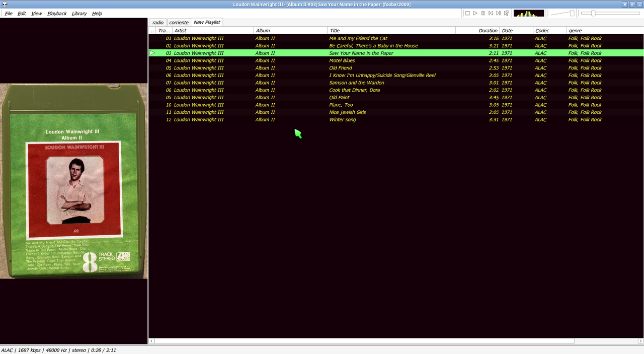Select 'Be Careful, There's a Baby in the House'
The height and width of the screenshot is (354, 644).
396,46
